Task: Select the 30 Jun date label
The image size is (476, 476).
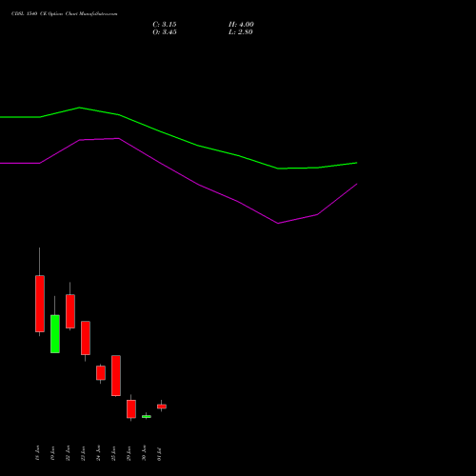Action: tap(144, 453)
